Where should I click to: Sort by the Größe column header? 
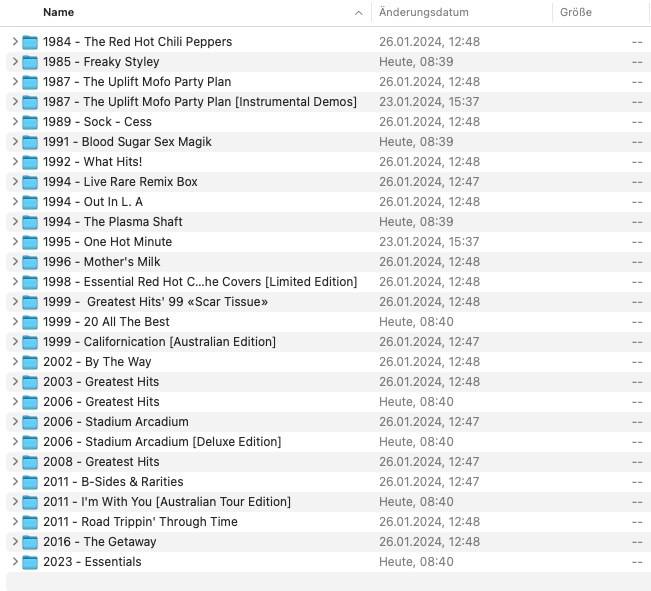pos(575,12)
